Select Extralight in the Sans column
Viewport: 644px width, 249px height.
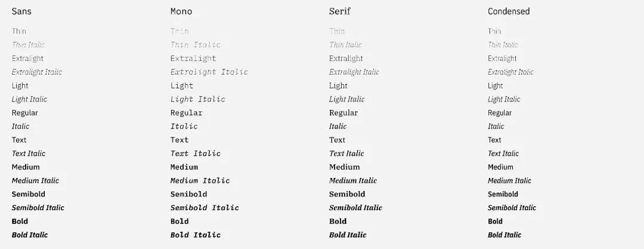[27, 59]
